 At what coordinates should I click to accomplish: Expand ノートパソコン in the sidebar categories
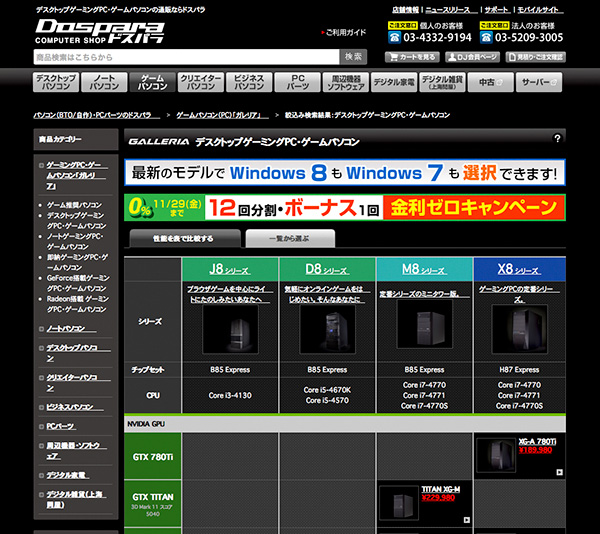66,328
